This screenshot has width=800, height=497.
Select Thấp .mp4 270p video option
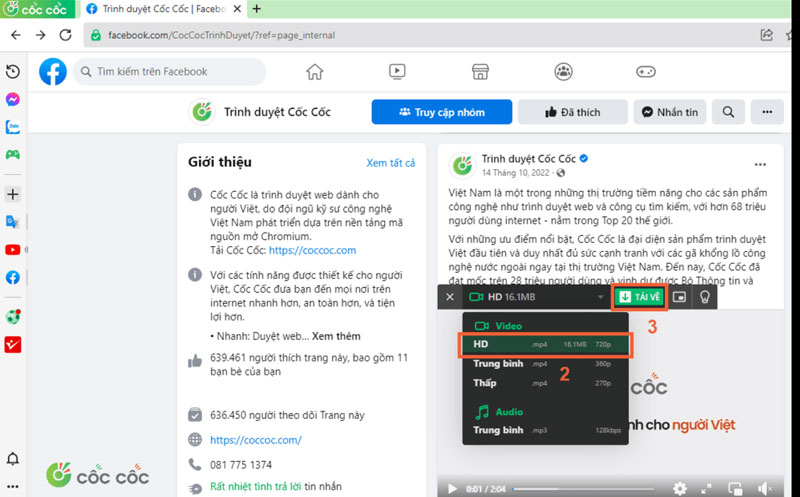545,383
